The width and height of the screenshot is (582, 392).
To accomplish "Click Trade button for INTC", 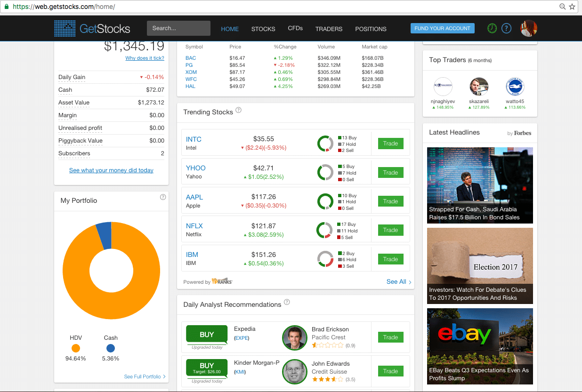I will (x=390, y=144).
